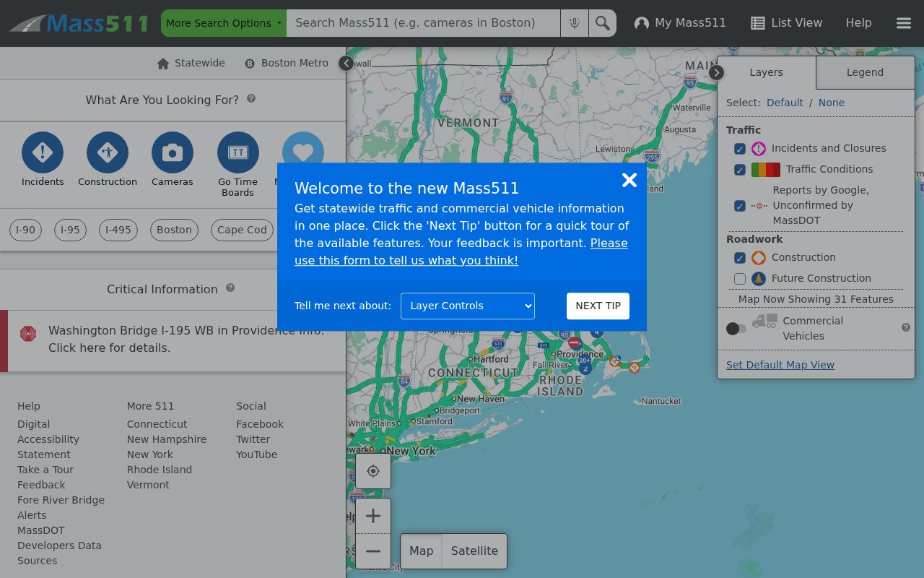This screenshot has width=924, height=578.
Task: Click the Mass511 logo
Action: coord(79,23)
